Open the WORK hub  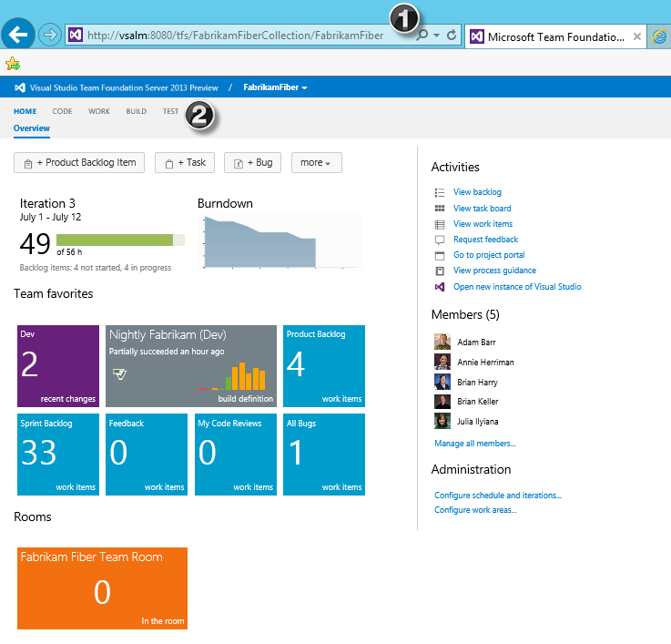[99, 111]
